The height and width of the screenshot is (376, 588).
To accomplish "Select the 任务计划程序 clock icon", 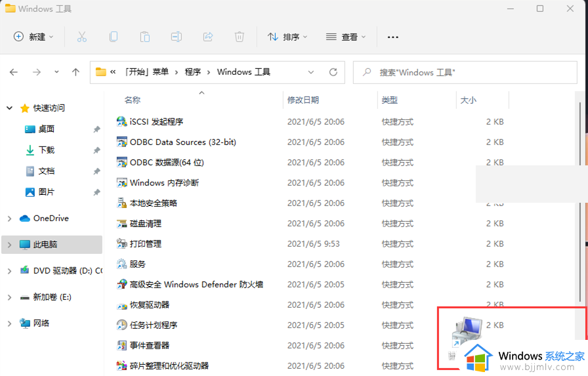I will pos(121,325).
